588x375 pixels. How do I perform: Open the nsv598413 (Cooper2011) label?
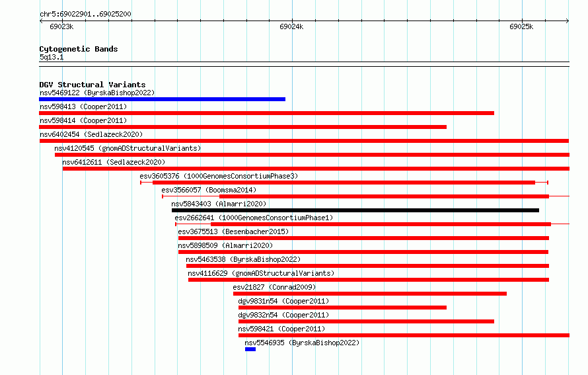pos(83,106)
